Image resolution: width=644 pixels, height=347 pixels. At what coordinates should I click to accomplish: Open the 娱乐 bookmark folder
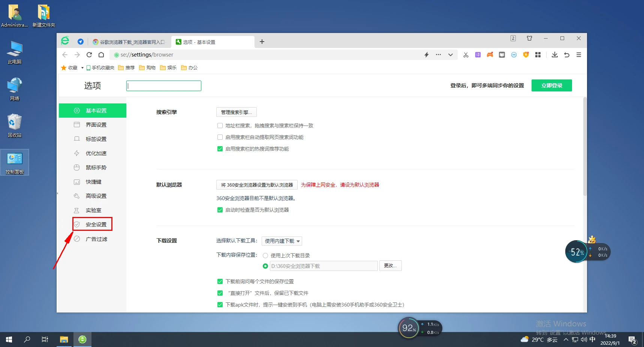pyautogui.click(x=168, y=68)
